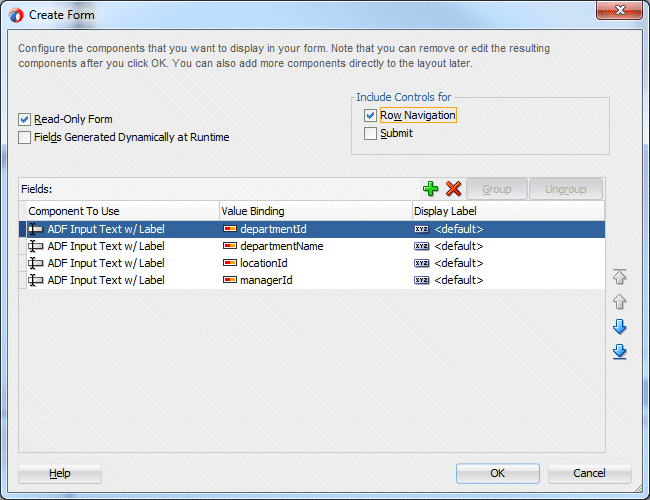This screenshot has height=500, width=650.
Task: Edit the <default> label for locationId
Action: (458, 263)
